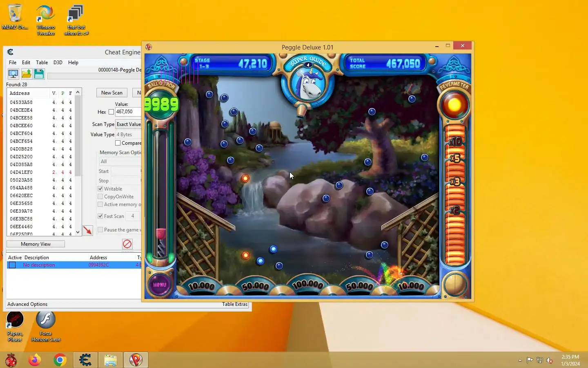This screenshot has width=588, height=368.
Task: Open the File menu
Action: (13, 63)
